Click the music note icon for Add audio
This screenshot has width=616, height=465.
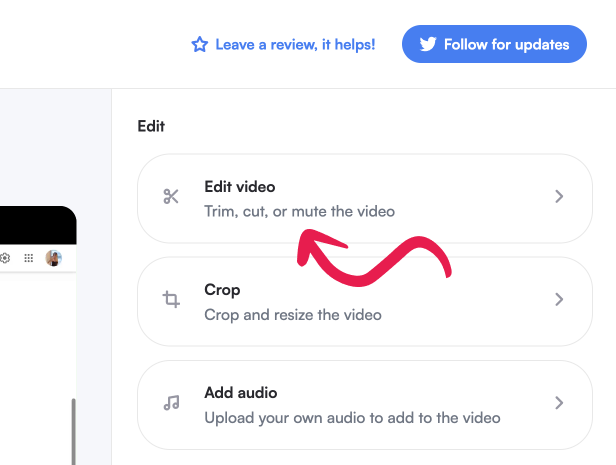[x=171, y=403]
